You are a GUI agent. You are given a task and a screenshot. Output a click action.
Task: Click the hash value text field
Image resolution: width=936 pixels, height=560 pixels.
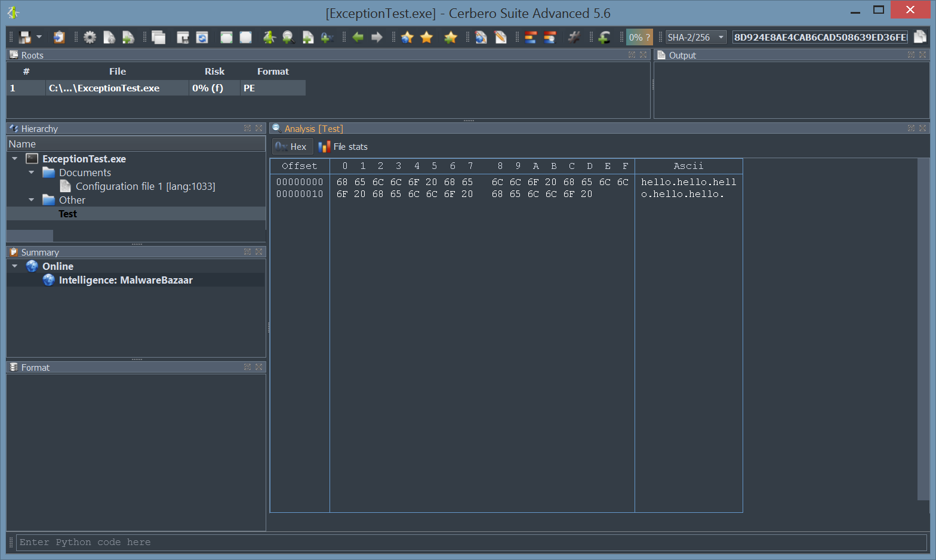click(x=820, y=37)
